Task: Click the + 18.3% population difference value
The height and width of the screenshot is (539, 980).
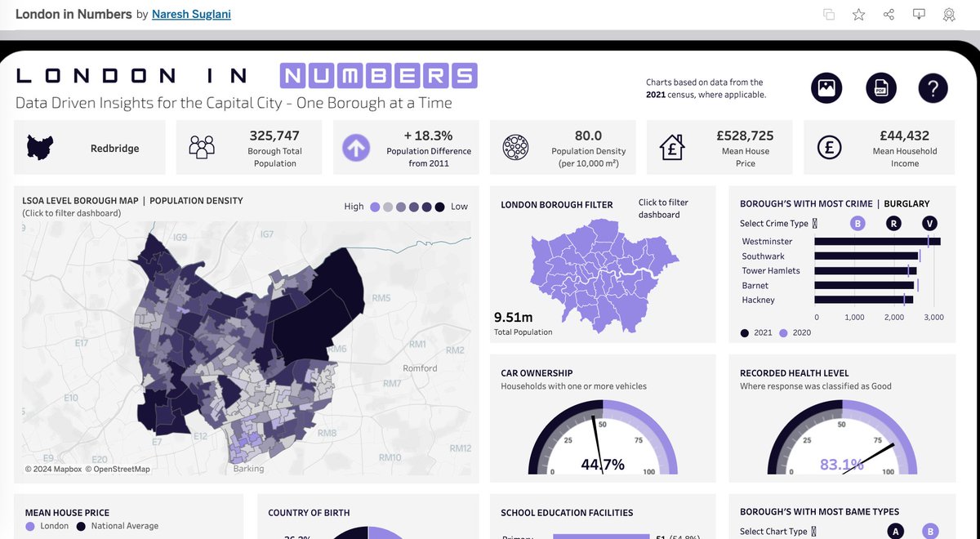Action: [428, 136]
